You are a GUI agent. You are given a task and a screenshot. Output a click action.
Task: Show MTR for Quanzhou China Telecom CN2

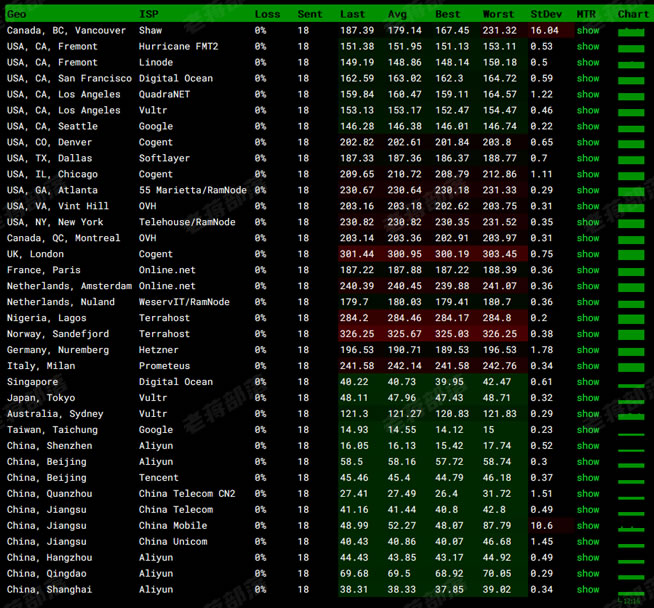click(588, 494)
